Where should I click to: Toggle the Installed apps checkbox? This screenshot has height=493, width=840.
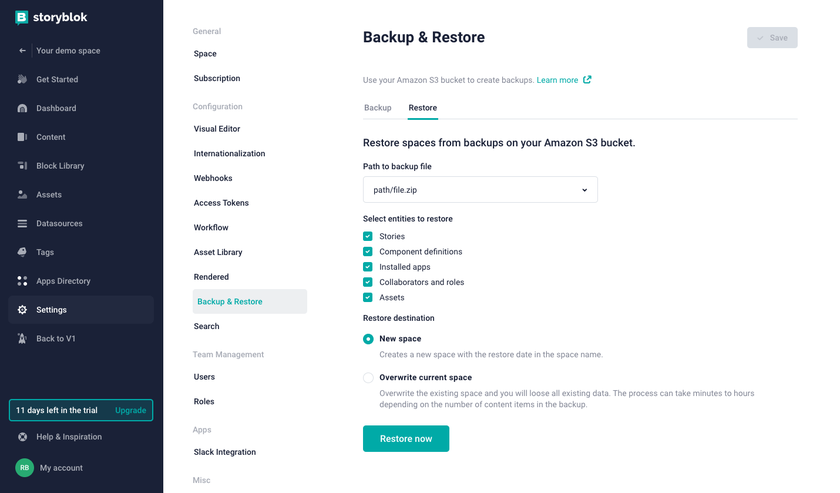tap(368, 267)
